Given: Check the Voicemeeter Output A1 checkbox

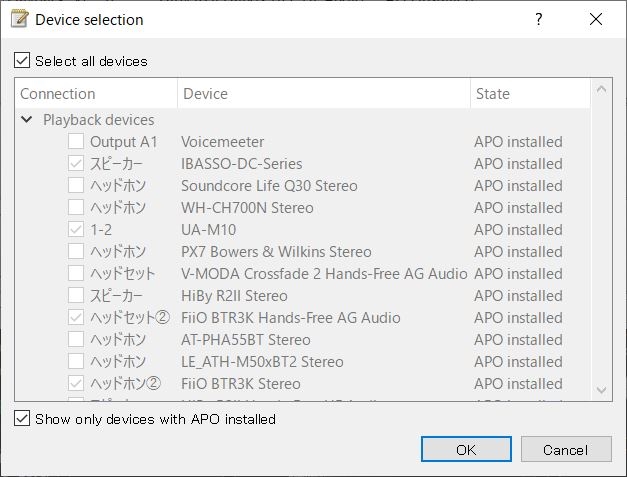Looking at the screenshot, I should tap(76, 142).
